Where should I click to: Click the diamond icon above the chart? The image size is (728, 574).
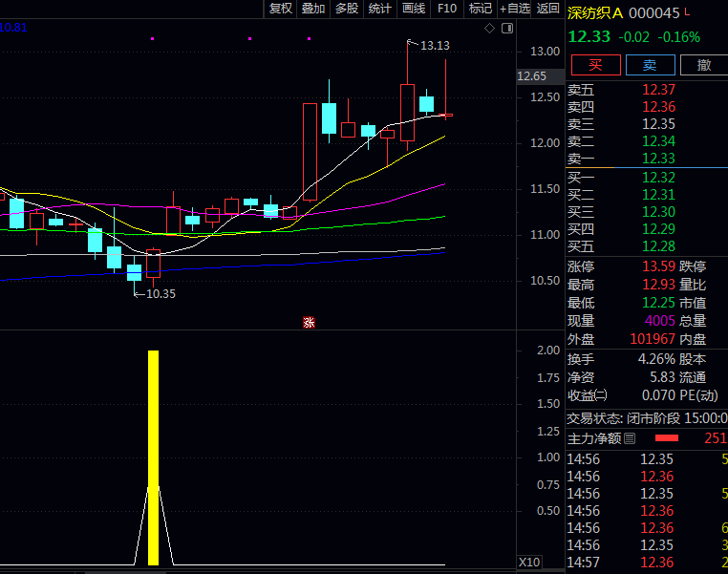pyautogui.click(x=489, y=29)
